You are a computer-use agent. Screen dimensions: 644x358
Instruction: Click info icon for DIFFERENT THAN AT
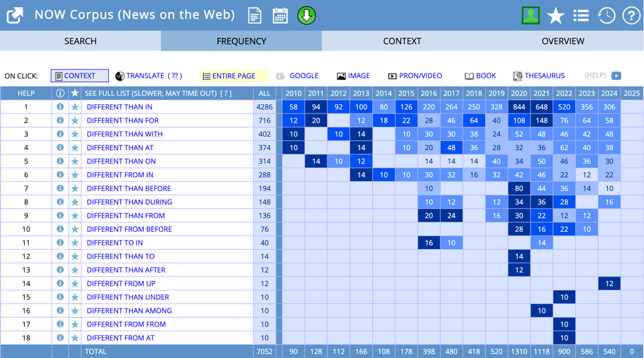(x=60, y=148)
